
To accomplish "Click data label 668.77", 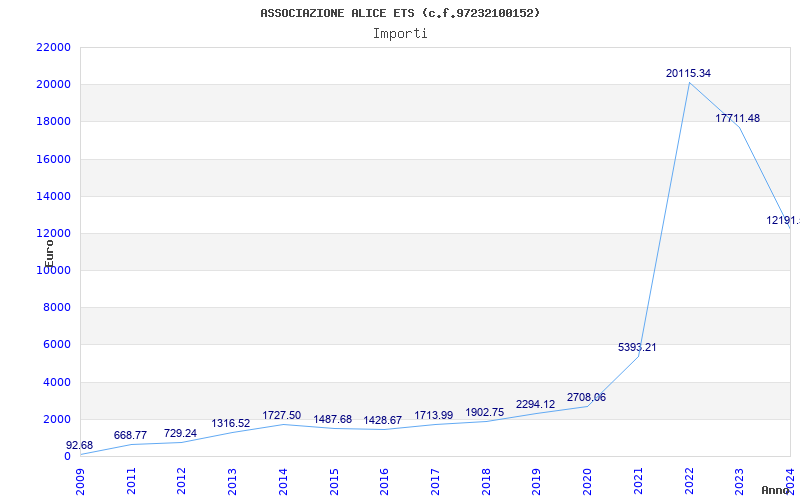I will point(130,436).
